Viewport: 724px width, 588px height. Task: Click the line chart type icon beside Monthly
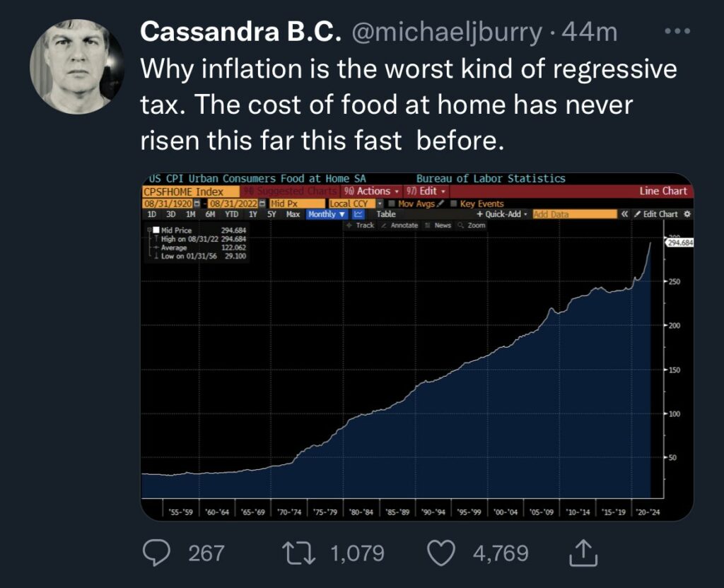pyautogui.click(x=358, y=214)
